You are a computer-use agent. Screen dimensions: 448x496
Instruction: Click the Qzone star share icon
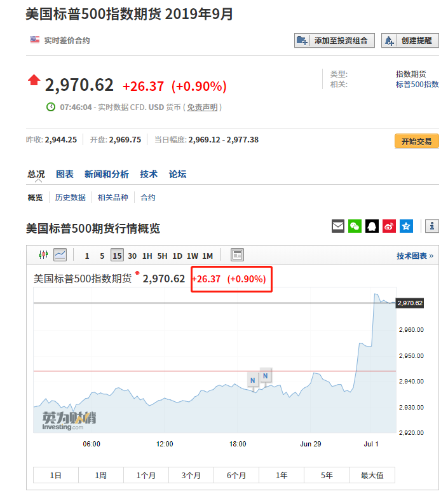pos(407,226)
